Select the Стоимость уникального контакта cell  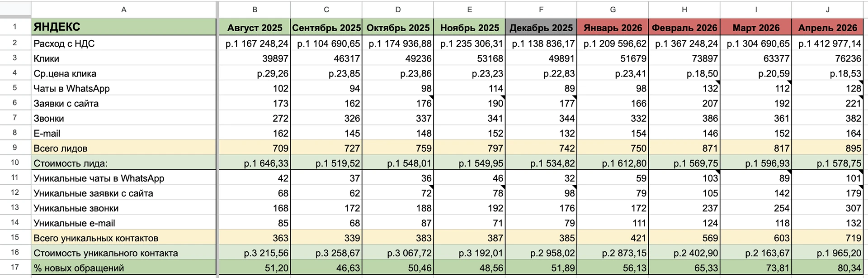(124, 253)
